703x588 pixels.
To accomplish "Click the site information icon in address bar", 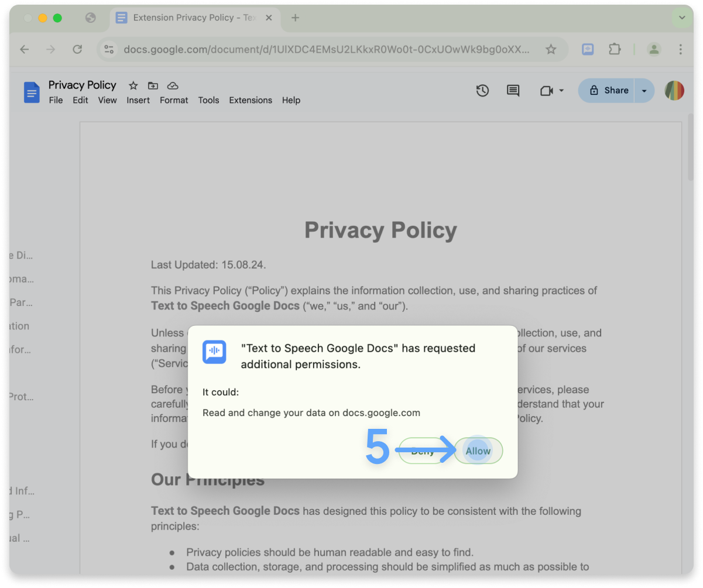I will (109, 49).
